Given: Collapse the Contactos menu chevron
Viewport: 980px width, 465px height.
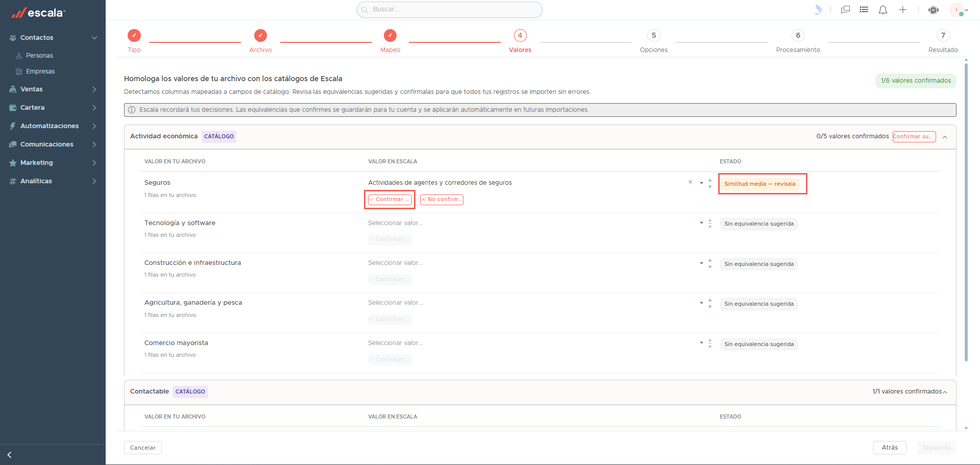Looking at the screenshot, I should click(94, 38).
